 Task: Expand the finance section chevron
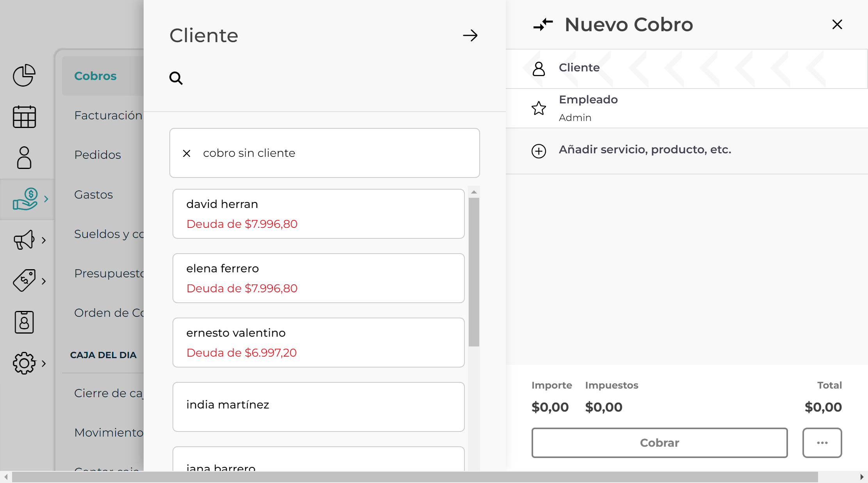[x=46, y=199]
